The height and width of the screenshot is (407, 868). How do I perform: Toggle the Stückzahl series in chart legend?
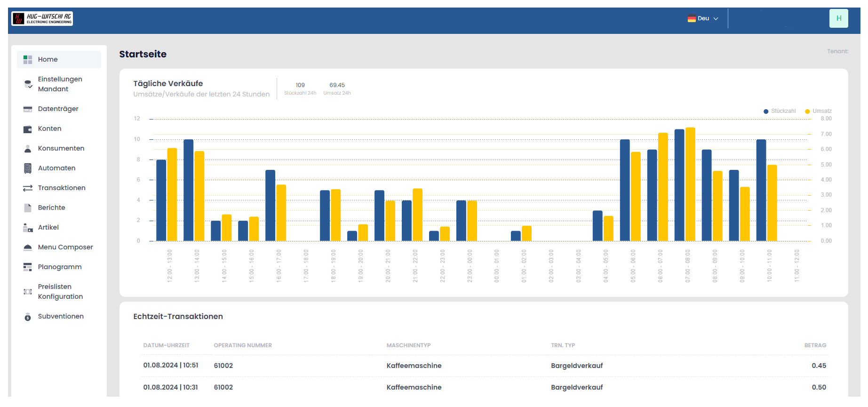click(x=780, y=112)
